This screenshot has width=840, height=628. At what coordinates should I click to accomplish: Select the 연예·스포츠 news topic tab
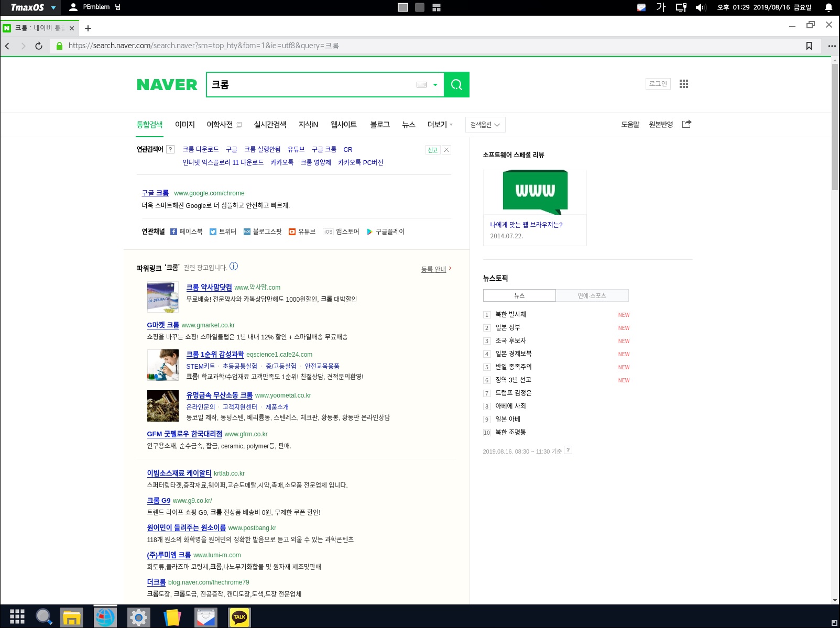click(592, 295)
